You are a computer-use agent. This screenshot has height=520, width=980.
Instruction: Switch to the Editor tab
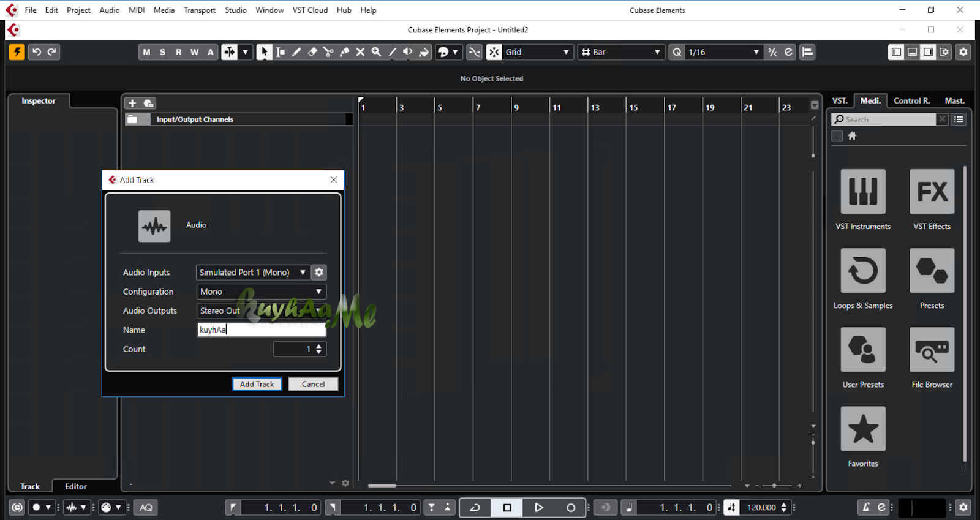click(x=76, y=486)
